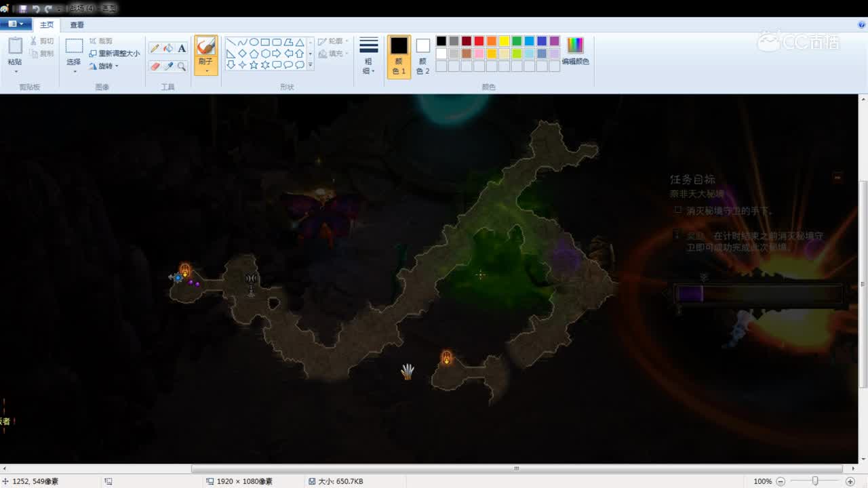868x488 pixels.
Task: Pick the purple color swatch
Action: point(555,41)
